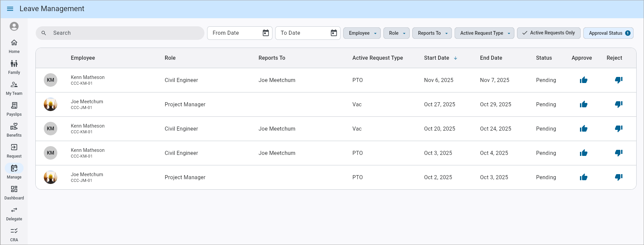Click the user profile avatar icon
The width and height of the screenshot is (644, 245).
pos(14,26)
